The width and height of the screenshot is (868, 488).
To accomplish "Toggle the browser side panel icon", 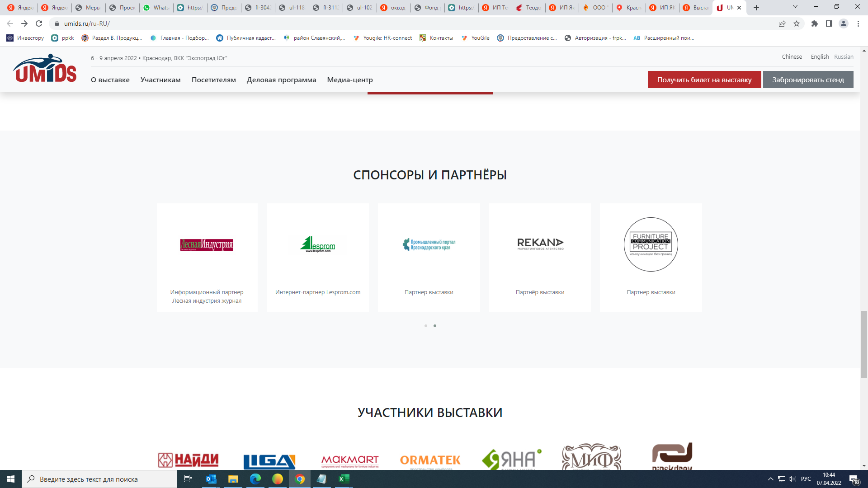I will [829, 23].
